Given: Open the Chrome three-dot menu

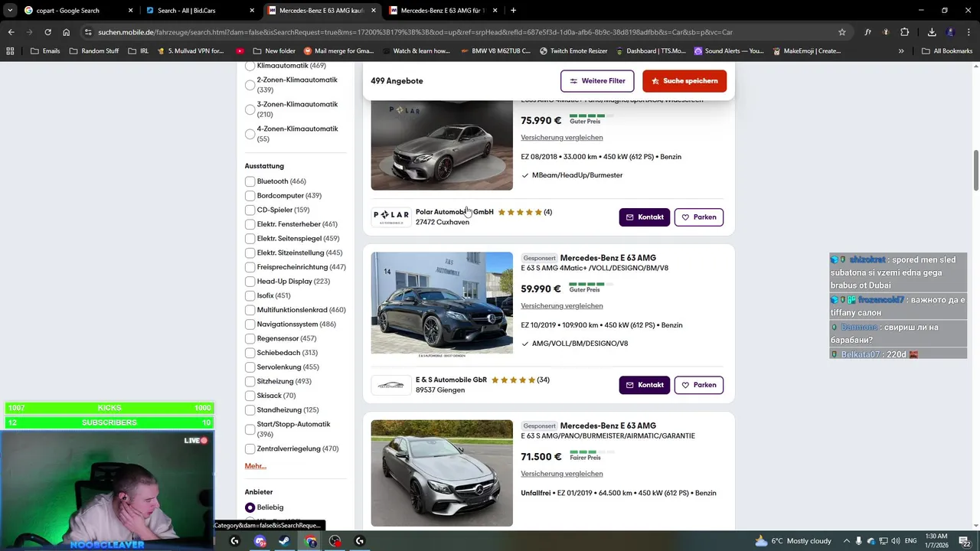Looking at the screenshot, I should [969, 32].
